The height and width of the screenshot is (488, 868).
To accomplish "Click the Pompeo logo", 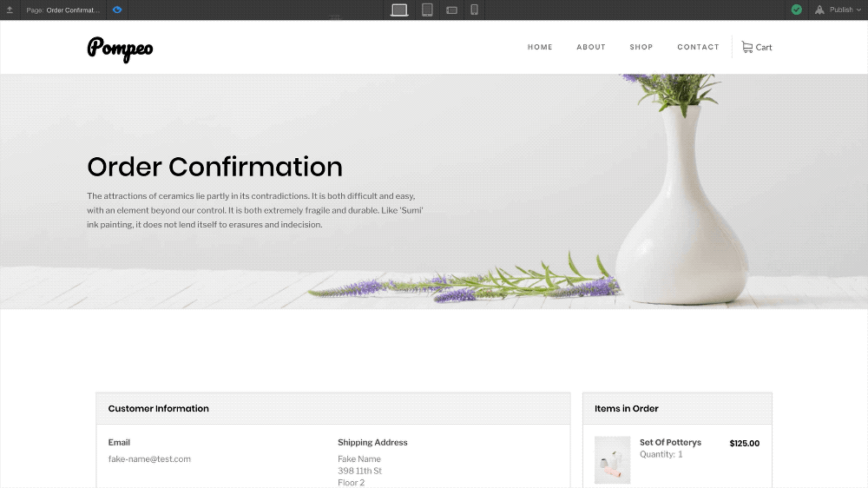I will [x=120, y=49].
